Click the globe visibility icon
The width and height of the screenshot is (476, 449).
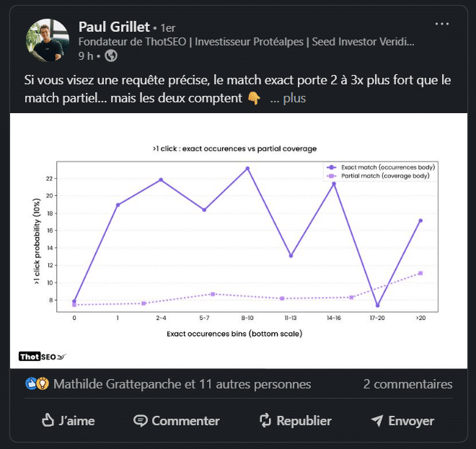[x=111, y=55]
